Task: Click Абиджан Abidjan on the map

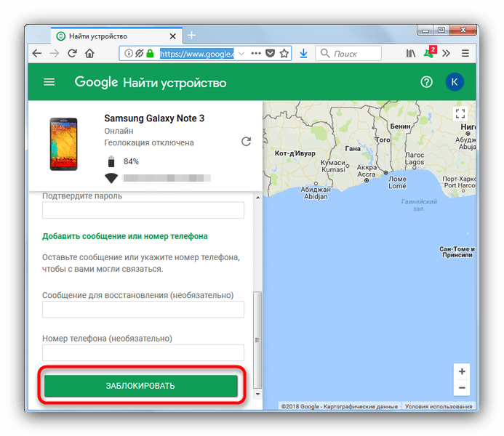Action: (x=316, y=193)
